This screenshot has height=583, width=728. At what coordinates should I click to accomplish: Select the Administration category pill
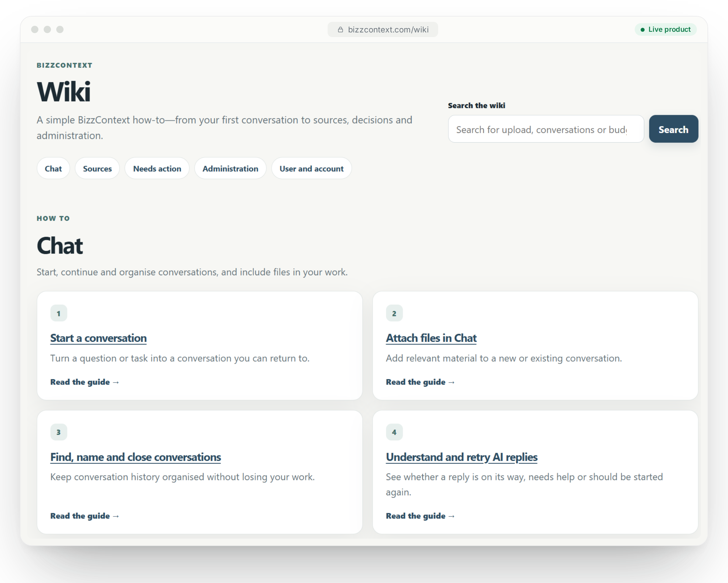(x=230, y=168)
